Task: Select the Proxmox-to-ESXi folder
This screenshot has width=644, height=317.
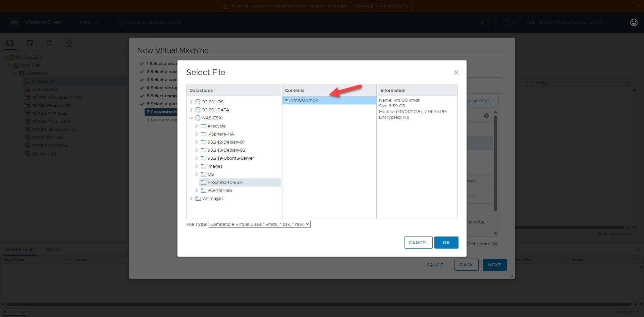Action: pyautogui.click(x=225, y=182)
